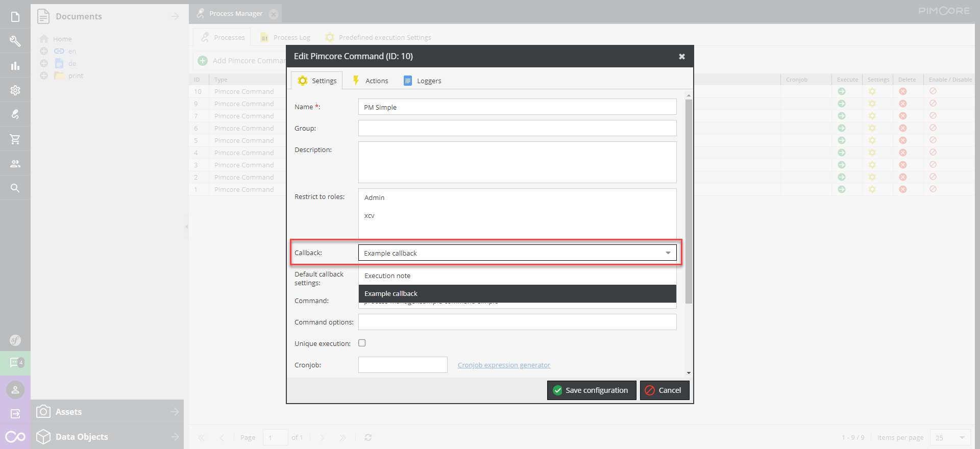Toggle the Unique execution checkbox
The width and height of the screenshot is (980, 449).
362,343
